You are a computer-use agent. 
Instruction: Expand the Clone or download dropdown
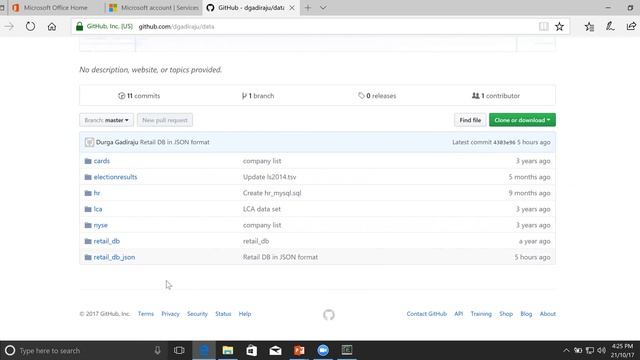coord(522,120)
